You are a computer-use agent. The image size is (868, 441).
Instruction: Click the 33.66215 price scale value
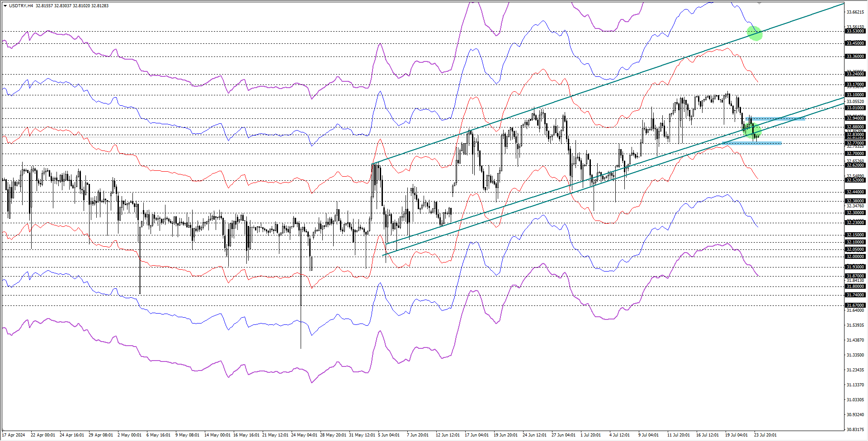855,12
